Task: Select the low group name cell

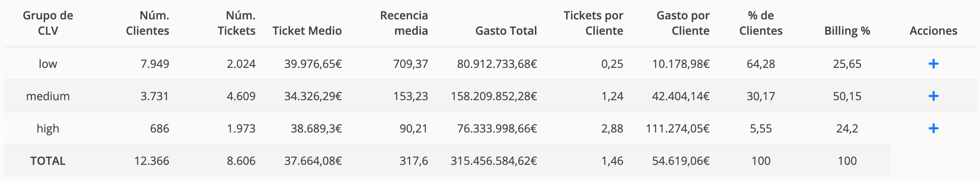Action: 48,64
